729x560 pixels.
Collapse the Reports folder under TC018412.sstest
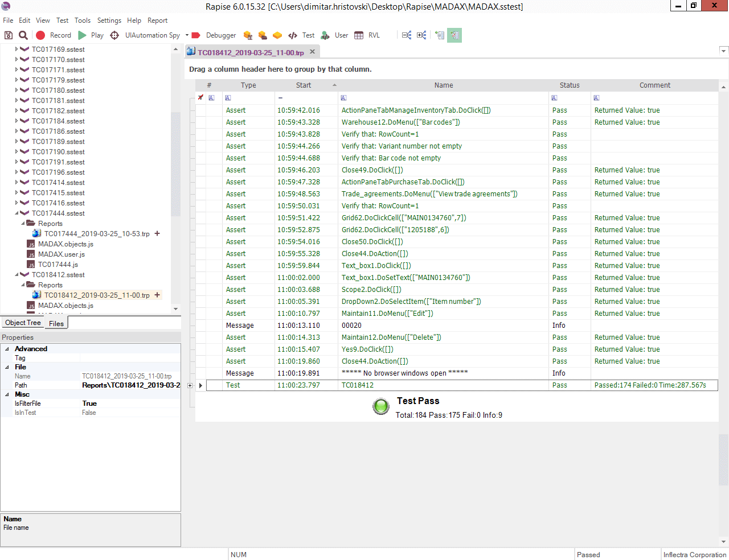23,285
